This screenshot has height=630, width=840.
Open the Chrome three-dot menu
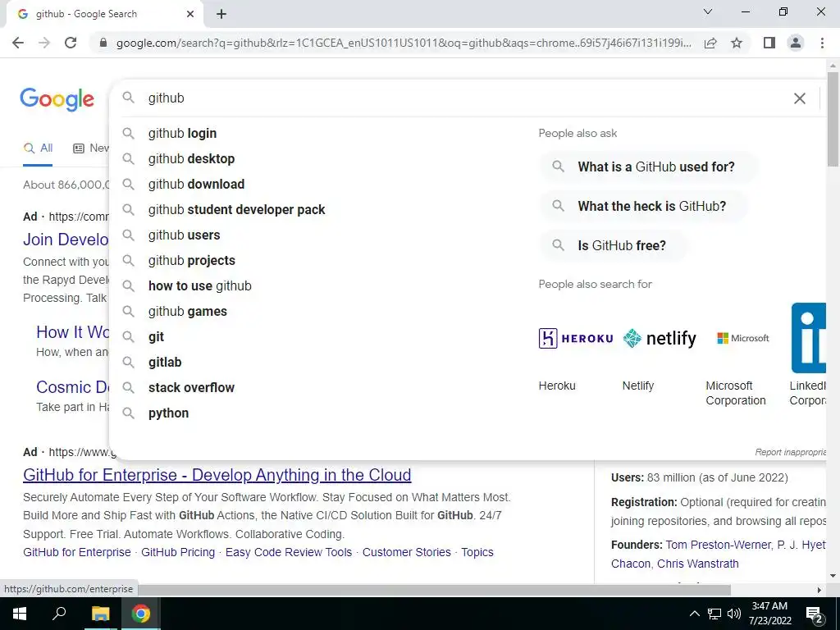822,43
